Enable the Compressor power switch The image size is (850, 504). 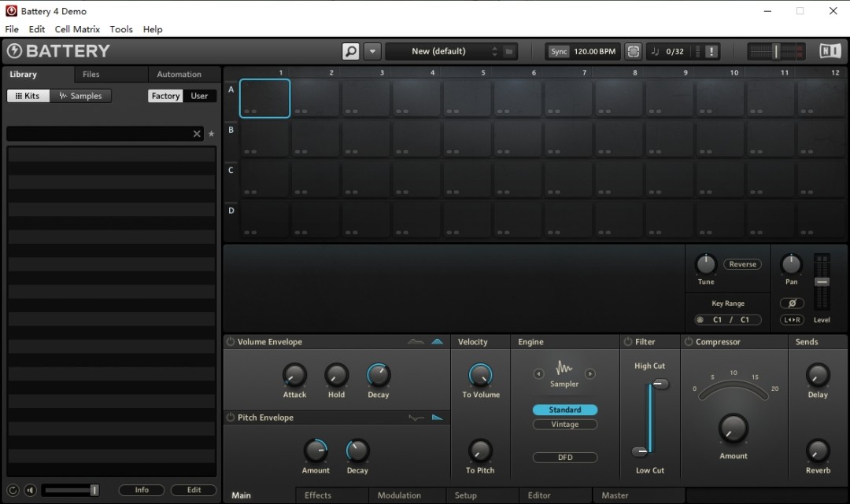click(689, 342)
